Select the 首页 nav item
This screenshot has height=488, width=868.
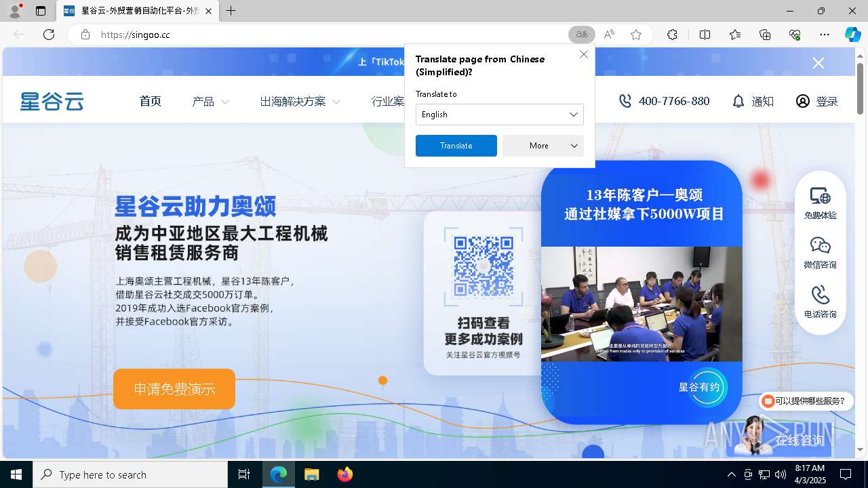151,101
